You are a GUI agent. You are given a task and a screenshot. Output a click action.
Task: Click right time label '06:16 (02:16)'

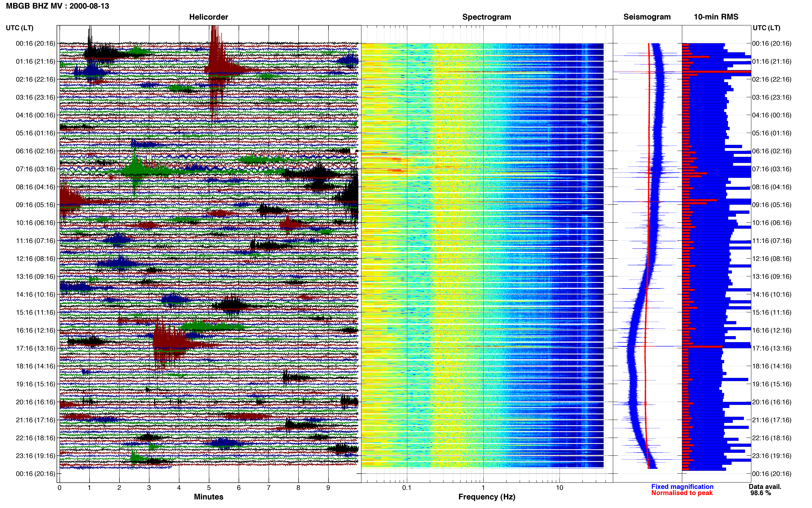[x=772, y=151]
